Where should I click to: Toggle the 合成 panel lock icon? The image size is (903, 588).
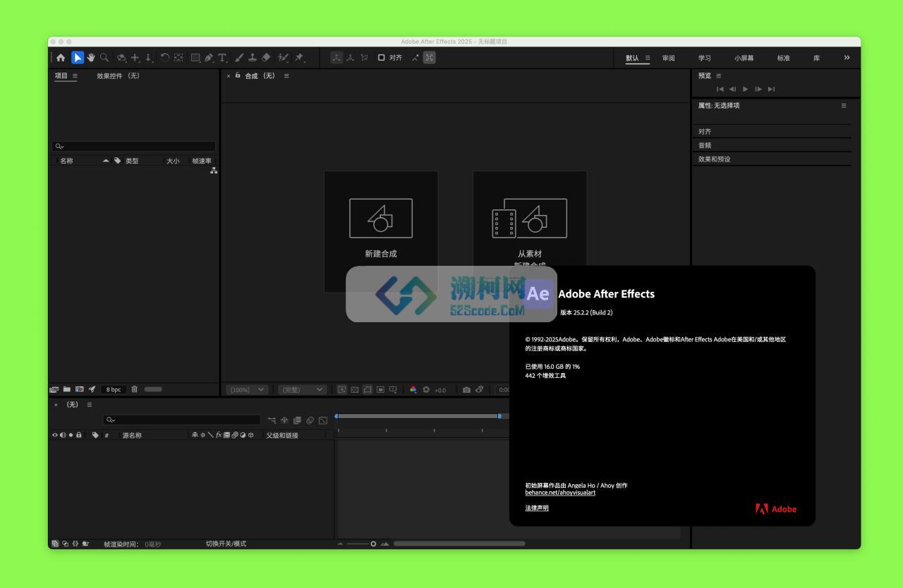(x=238, y=75)
